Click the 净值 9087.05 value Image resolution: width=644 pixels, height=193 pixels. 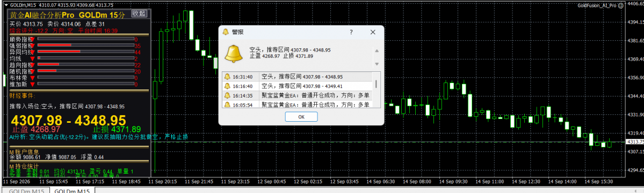61,157
